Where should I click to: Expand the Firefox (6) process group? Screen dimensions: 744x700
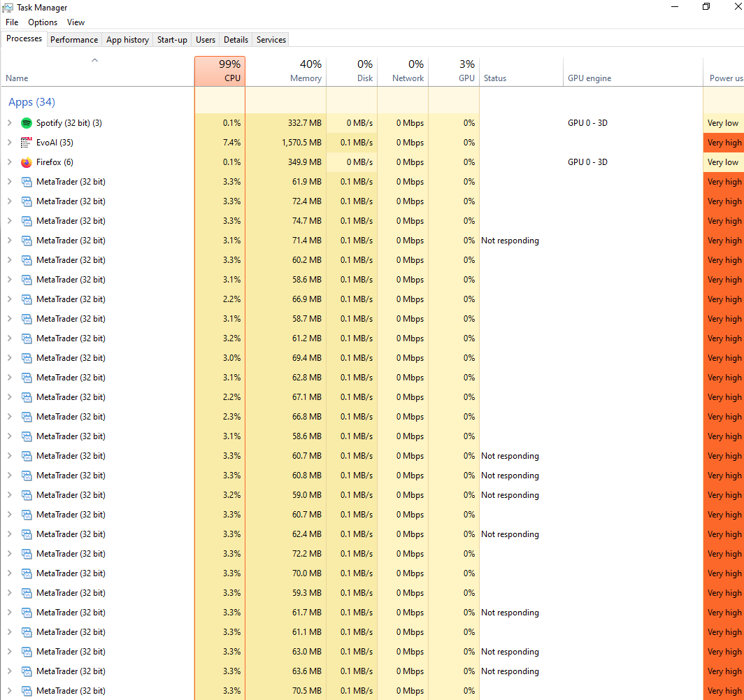tap(9, 162)
